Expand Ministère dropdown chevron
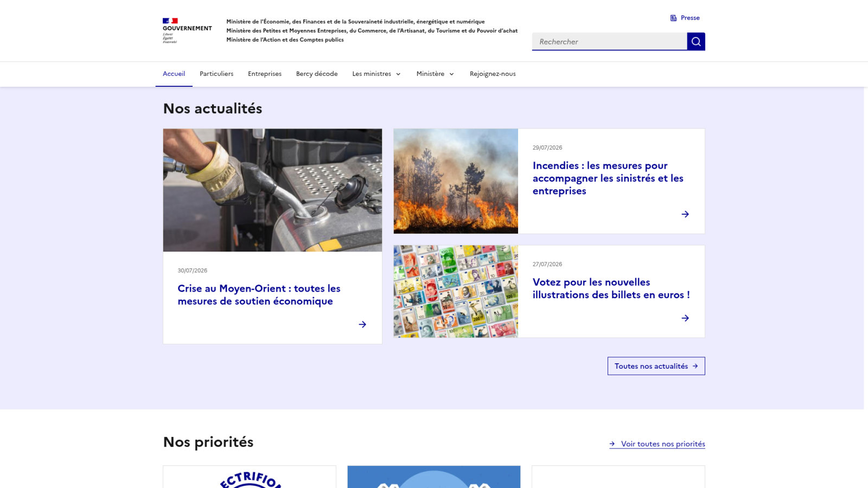This screenshot has height=488, width=868. [451, 74]
